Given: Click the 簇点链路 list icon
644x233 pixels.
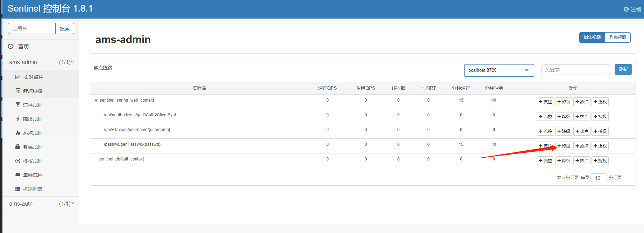Looking at the screenshot, I should [18, 91].
